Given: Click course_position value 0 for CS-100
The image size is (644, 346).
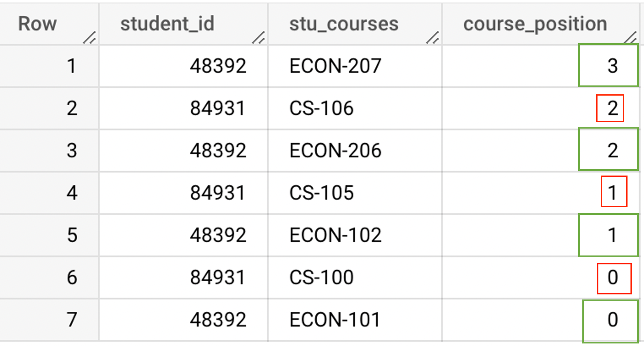Looking at the screenshot, I should click(613, 277).
